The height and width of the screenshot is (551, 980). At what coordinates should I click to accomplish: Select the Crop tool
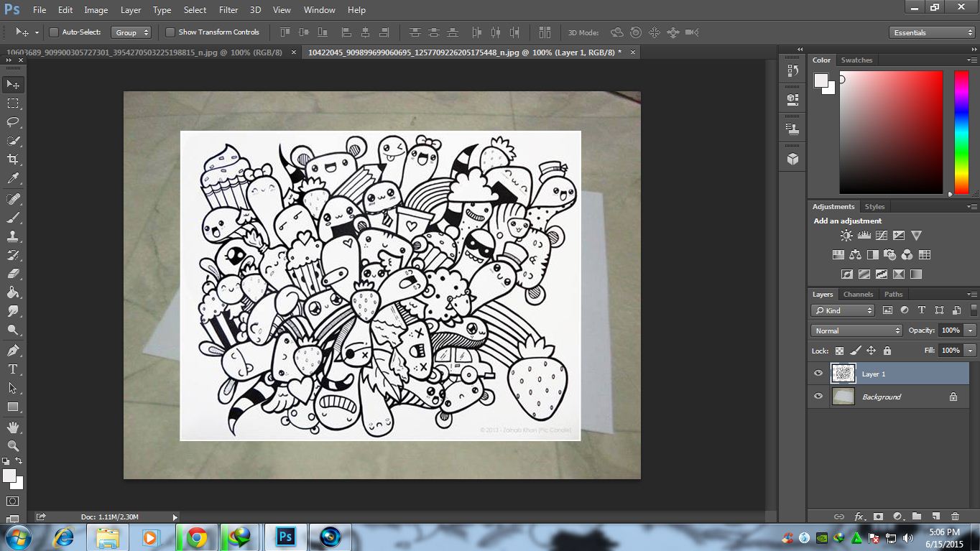click(13, 159)
